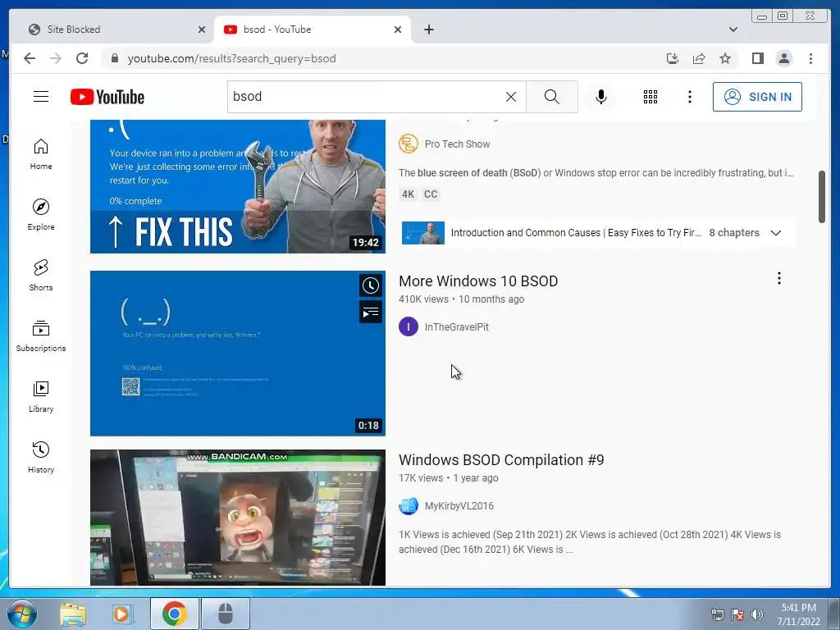Viewport: 840px width, 630px height.
Task: Open Windows Explorer from taskbar
Action: (x=73, y=614)
